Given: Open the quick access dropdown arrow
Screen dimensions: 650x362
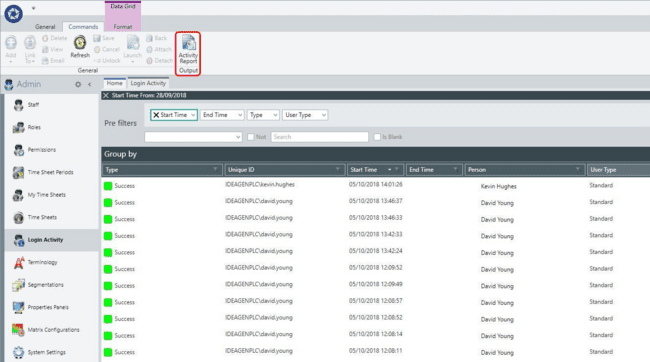Looking at the screenshot, I should [x=34, y=8].
